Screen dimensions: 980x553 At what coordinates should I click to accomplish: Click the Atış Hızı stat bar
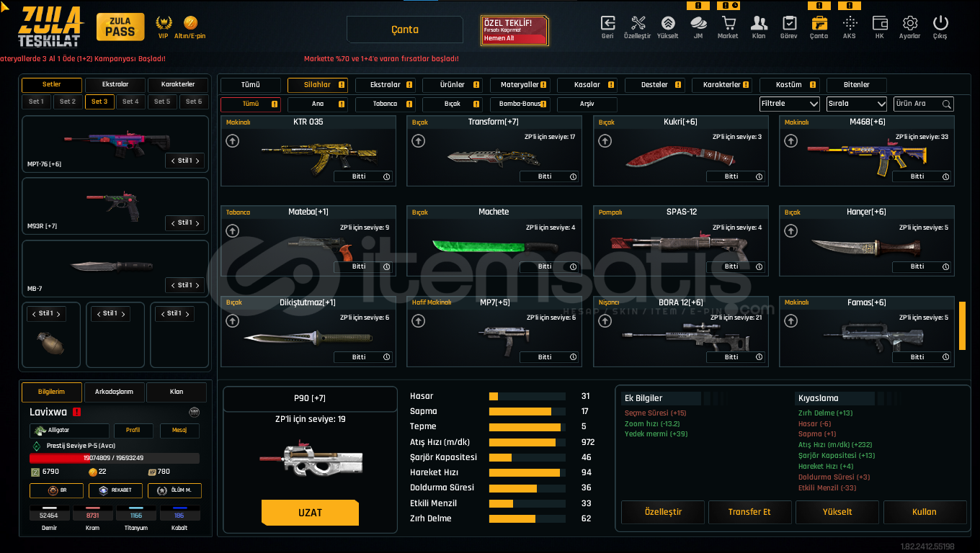tap(528, 443)
